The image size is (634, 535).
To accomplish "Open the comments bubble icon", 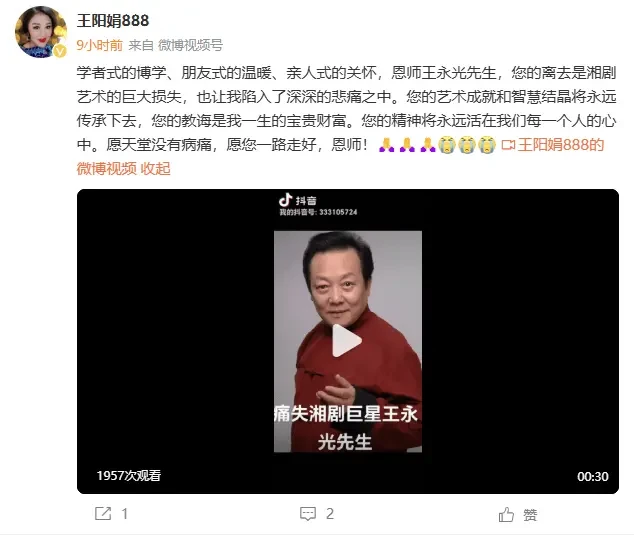I will (x=308, y=514).
